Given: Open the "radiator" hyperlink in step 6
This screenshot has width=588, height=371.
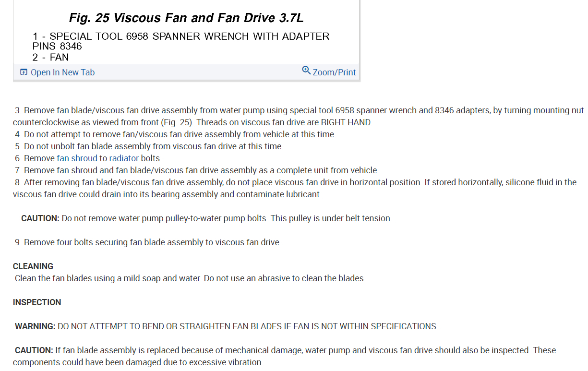Looking at the screenshot, I should coord(124,158).
